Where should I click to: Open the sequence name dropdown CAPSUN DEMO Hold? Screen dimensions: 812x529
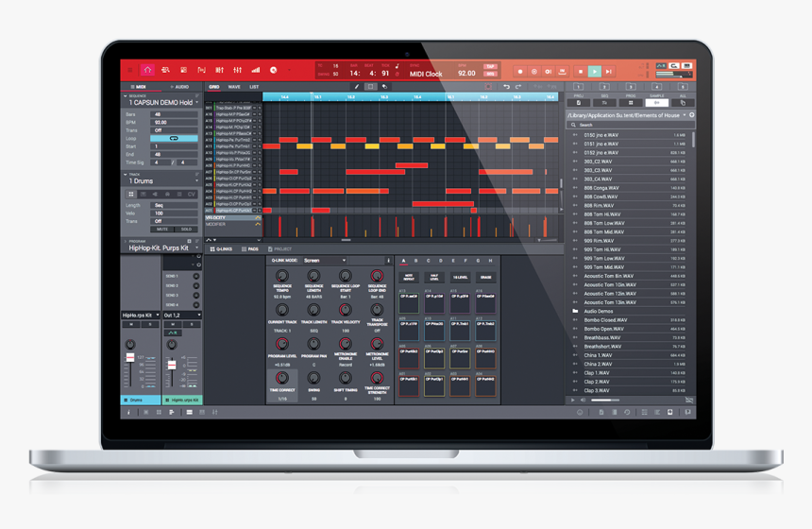(161, 103)
